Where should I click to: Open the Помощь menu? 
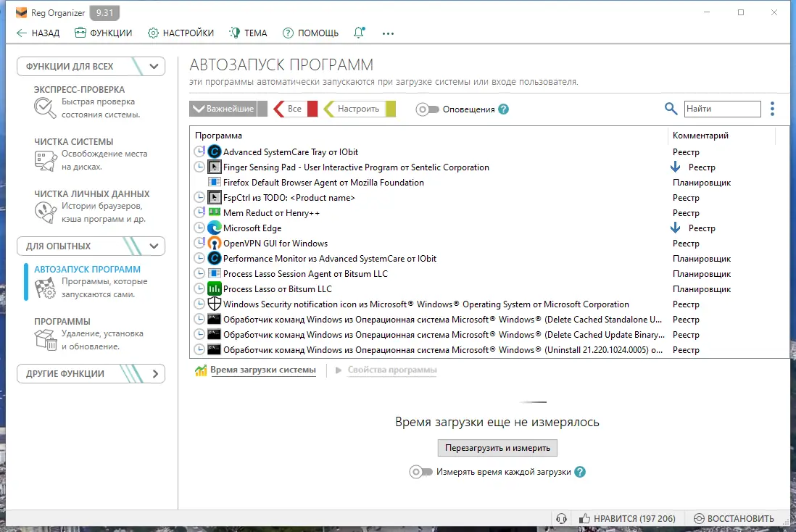click(x=310, y=33)
